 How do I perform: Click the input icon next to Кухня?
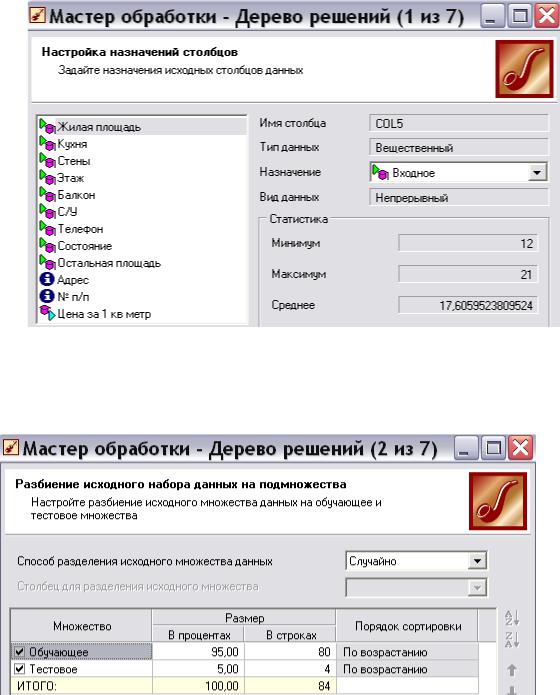pyautogui.click(x=47, y=143)
